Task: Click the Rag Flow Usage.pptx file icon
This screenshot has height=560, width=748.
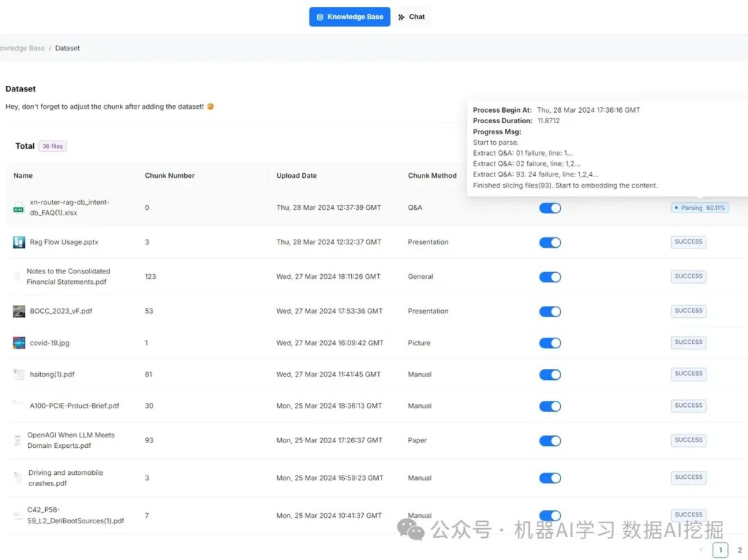Action: pos(19,242)
